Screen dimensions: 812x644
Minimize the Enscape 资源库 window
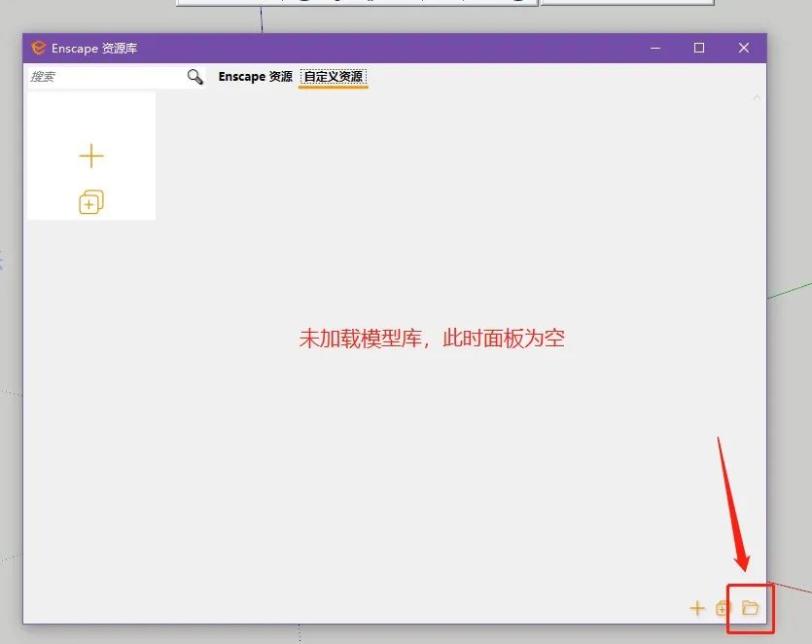(x=655, y=49)
